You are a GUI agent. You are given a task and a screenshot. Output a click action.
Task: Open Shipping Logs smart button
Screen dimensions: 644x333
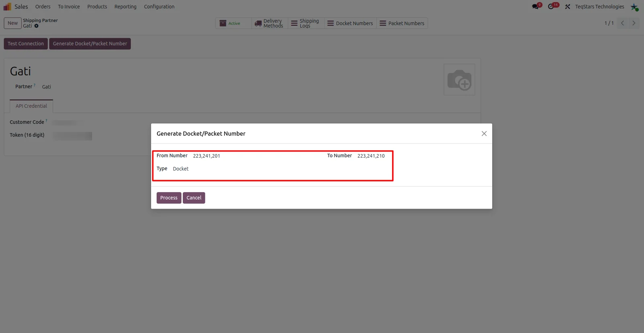tap(305, 23)
